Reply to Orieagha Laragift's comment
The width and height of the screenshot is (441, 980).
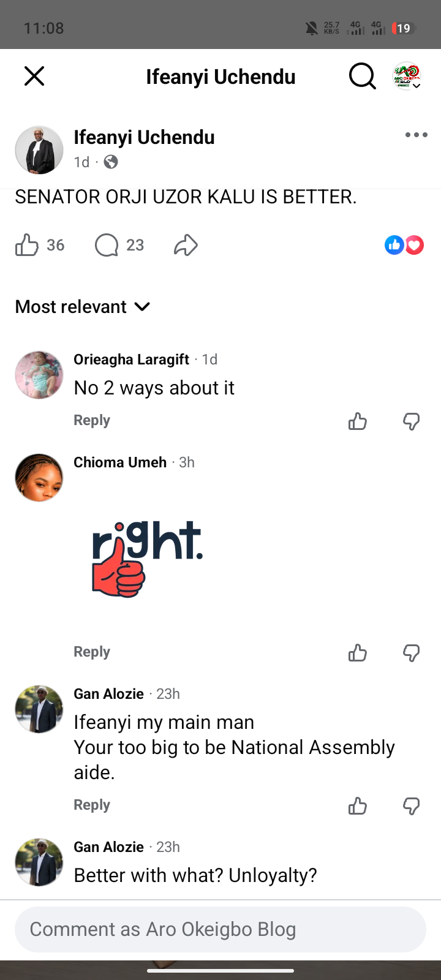[x=92, y=420]
